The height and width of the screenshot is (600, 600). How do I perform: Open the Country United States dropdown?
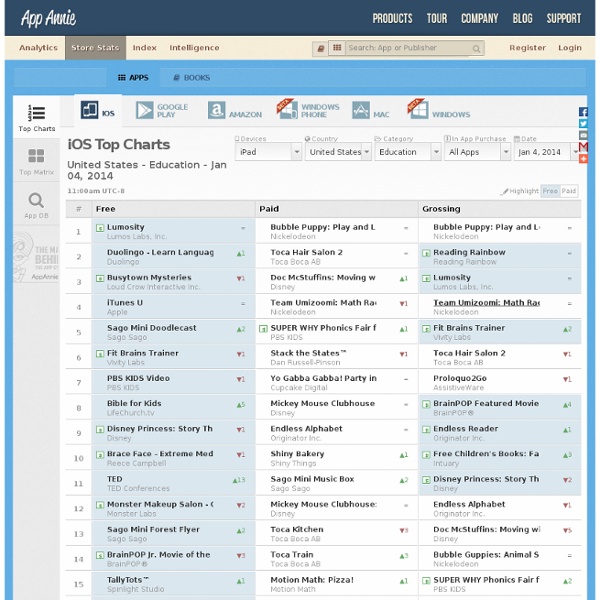[x=338, y=152]
